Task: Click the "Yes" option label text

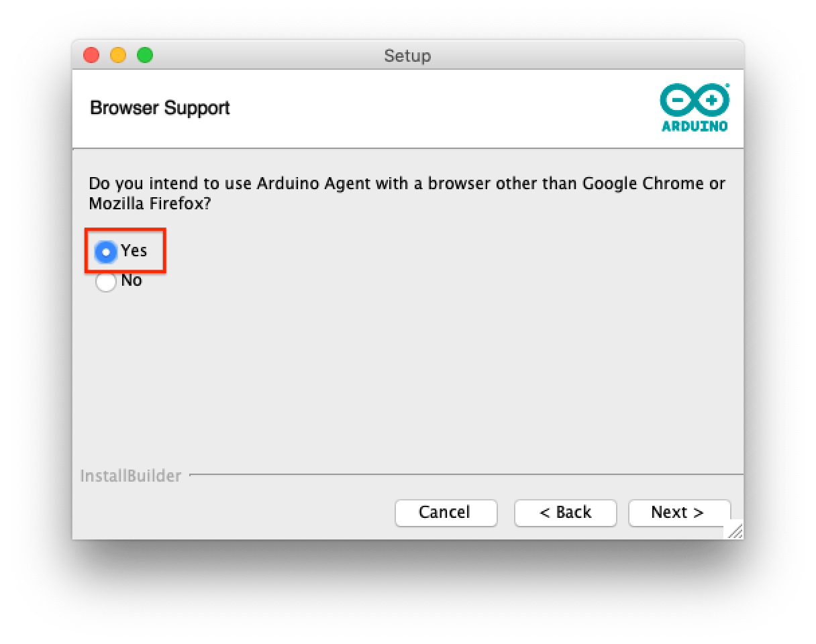Action: pyautogui.click(x=134, y=251)
